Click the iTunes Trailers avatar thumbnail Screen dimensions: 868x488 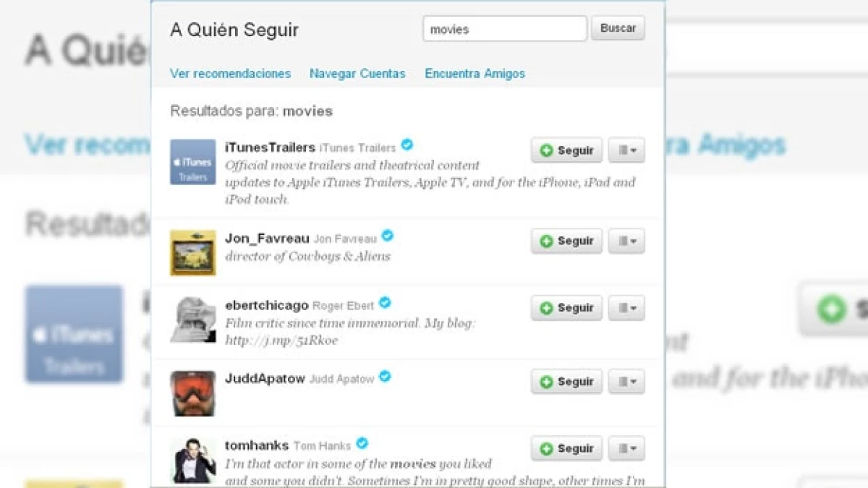(x=193, y=162)
